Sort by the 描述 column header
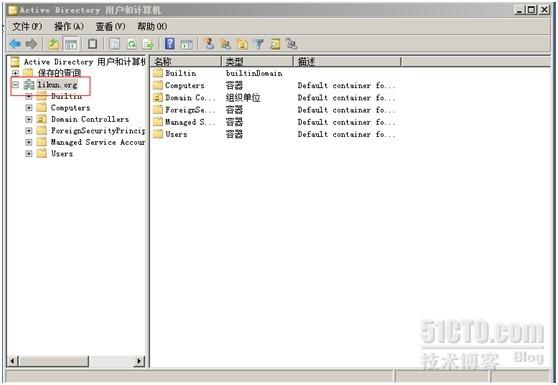 [347, 62]
